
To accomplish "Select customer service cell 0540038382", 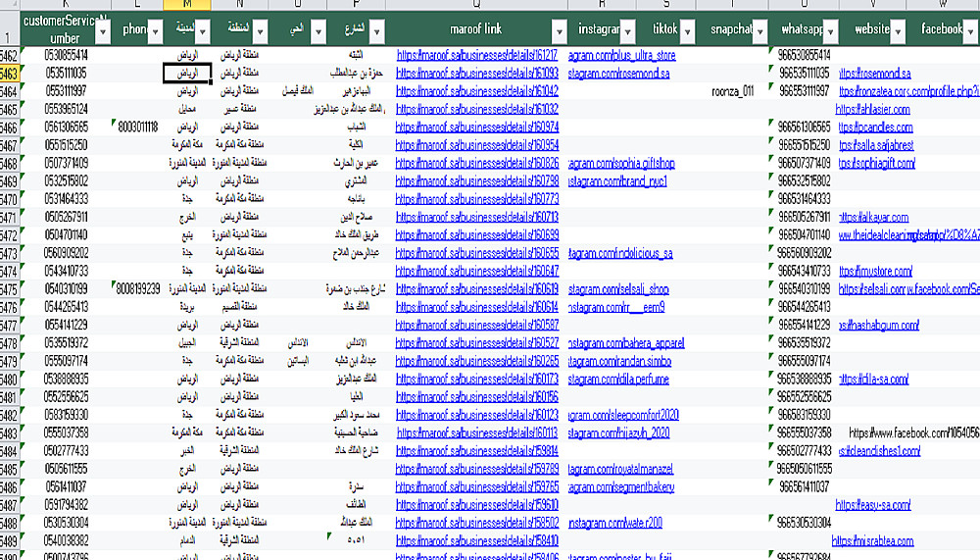I will pos(66,540).
